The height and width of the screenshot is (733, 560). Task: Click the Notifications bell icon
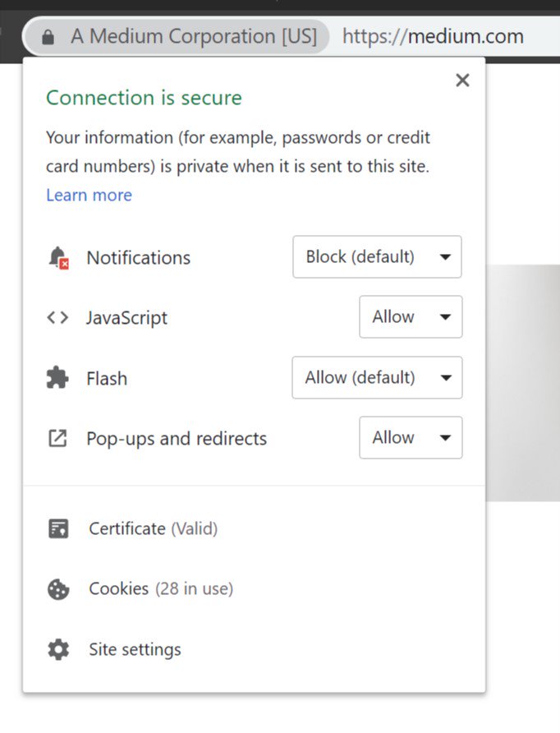click(58, 257)
